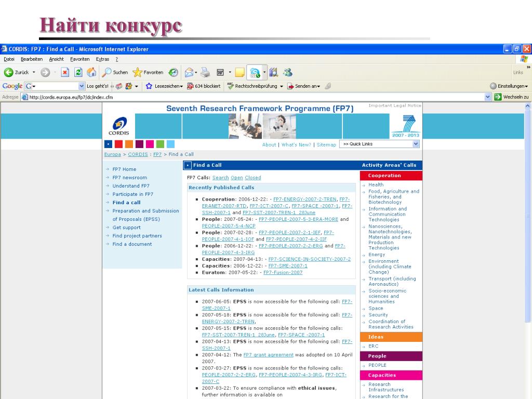Open the Datei menu
532x399 pixels.
[x=9, y=59]
